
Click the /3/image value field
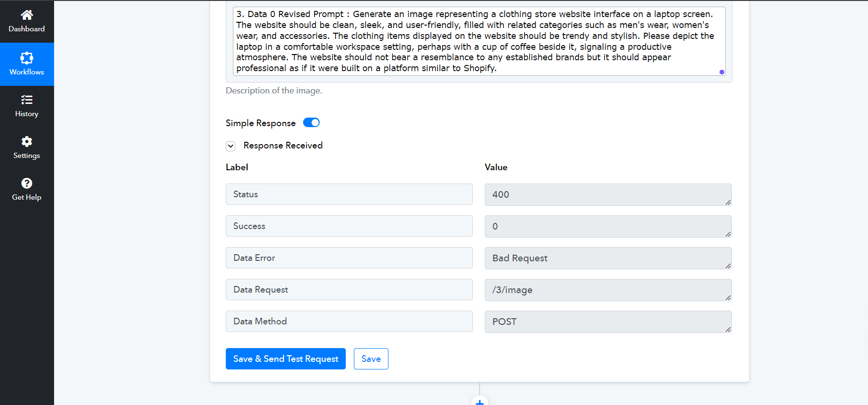click(608, 290)
